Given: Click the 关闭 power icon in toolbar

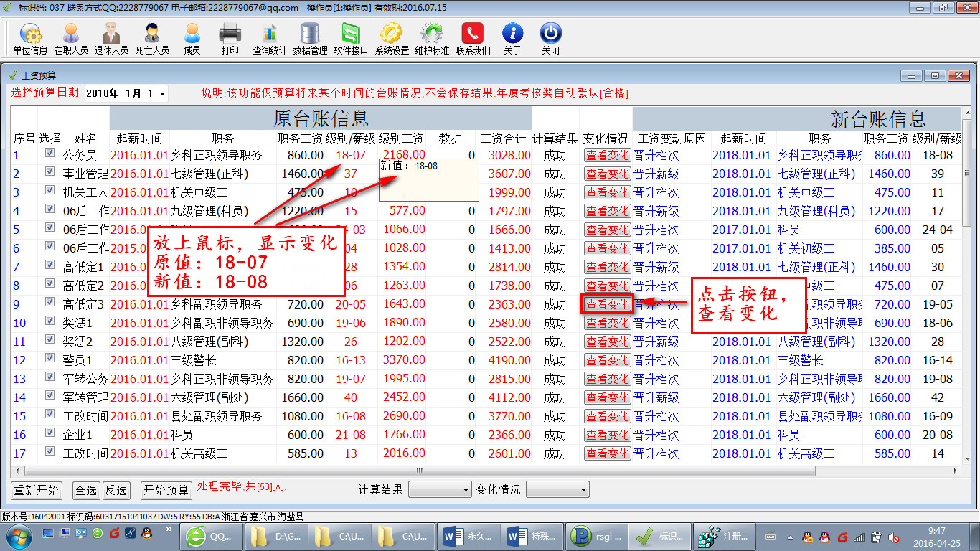Looking at the screenshot, I should coord(550,38).
